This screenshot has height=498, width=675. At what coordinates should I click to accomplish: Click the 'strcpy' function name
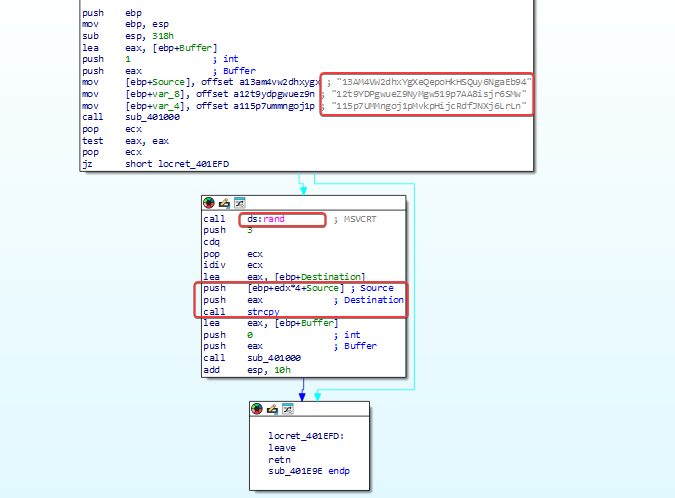coord(263,312)
